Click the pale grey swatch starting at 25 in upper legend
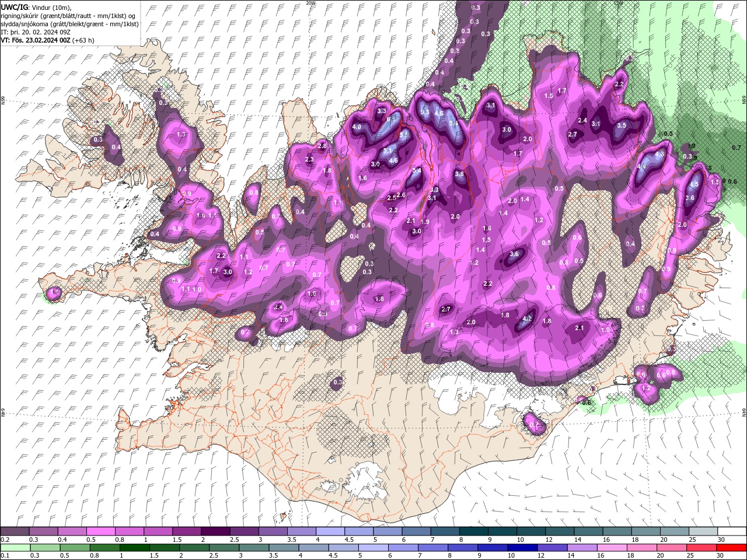 pyautogui.click(x=702, y=531)
